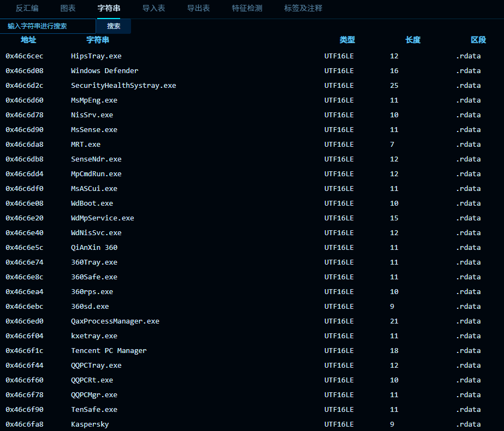Click the 区段 column header
Screen dimensions: 504x431
click(x=478, y=40)
